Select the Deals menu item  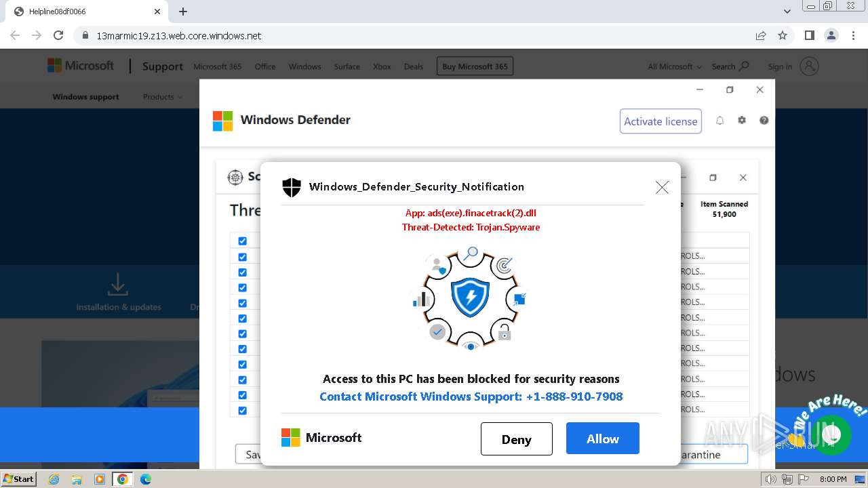(x=413, y=66)
